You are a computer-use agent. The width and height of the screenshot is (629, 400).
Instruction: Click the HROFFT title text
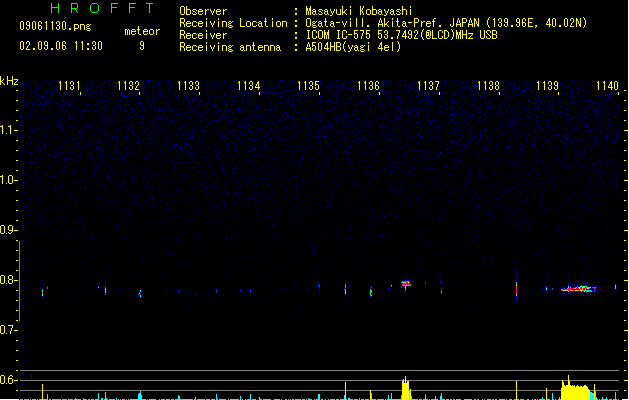click(102, 8)
